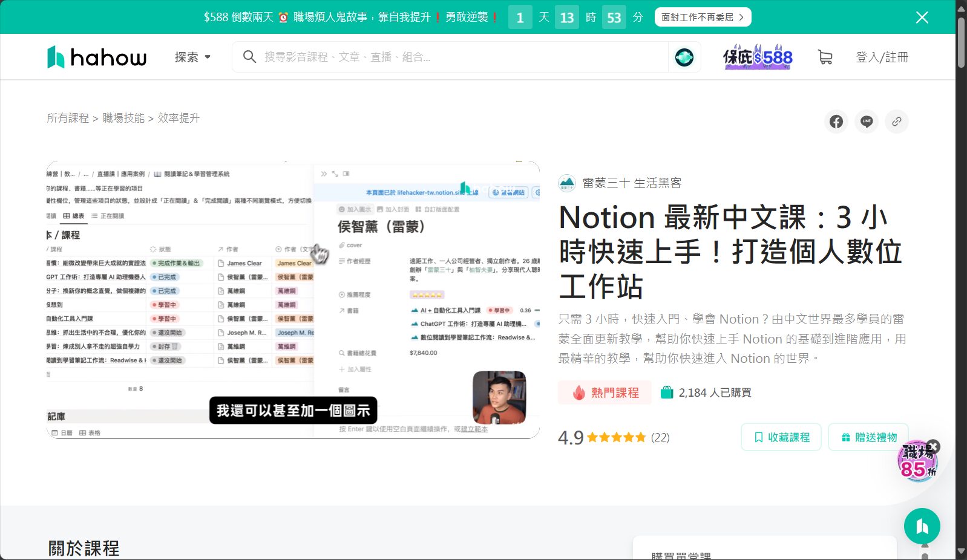Click the instructor avatar icon
The width and height of the screenshot is (967, 560).
tap(567, 183)
